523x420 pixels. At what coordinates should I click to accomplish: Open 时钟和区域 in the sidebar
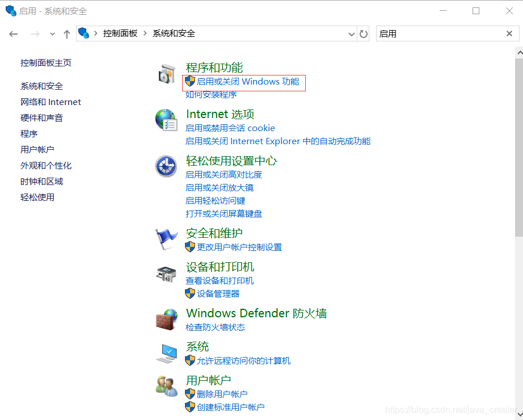click(x=41, y=181)
